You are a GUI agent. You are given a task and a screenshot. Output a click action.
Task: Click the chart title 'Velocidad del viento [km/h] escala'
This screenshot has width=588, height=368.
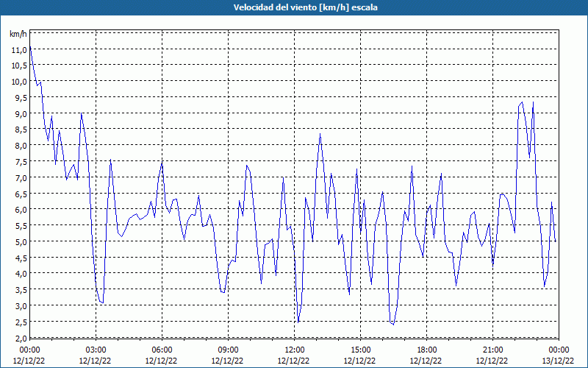305,7
